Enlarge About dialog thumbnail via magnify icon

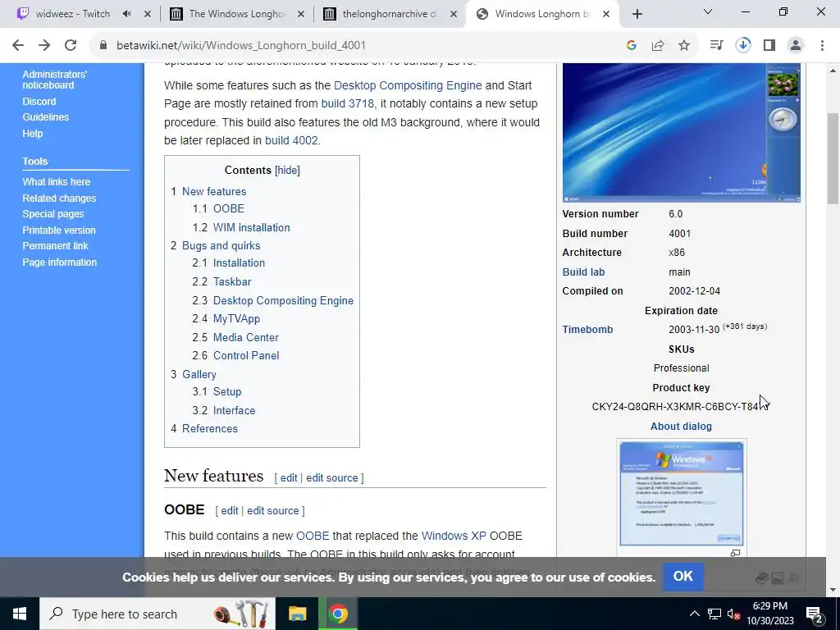(736, 552)
